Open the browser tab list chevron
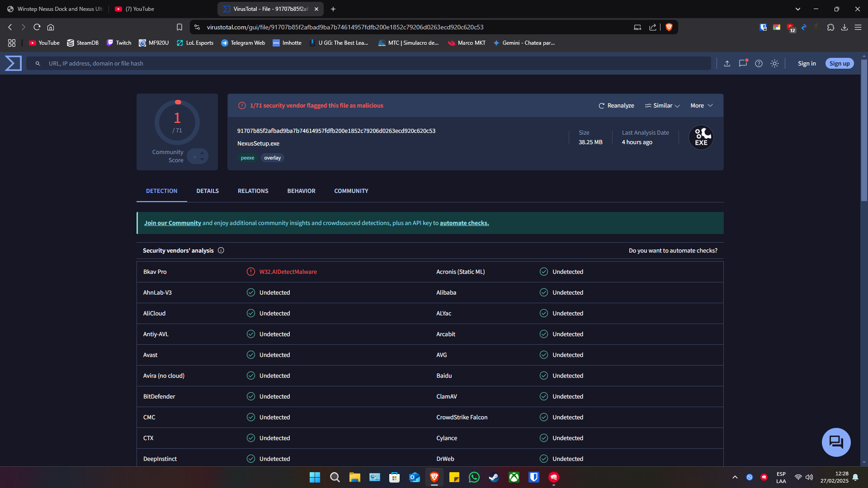Image resolution: width=868 pixels, height=488 pixels. [x=798, y=9]
